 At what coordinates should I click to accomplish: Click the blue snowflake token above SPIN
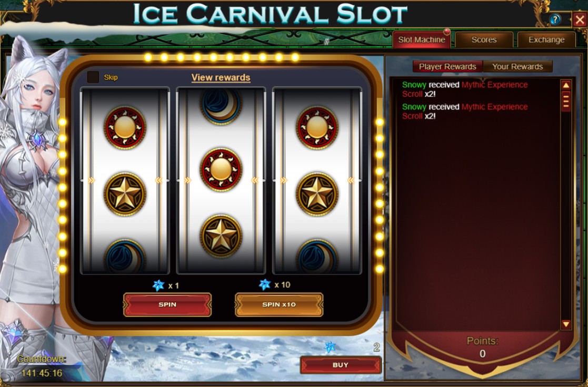click(x=158, y=286)
